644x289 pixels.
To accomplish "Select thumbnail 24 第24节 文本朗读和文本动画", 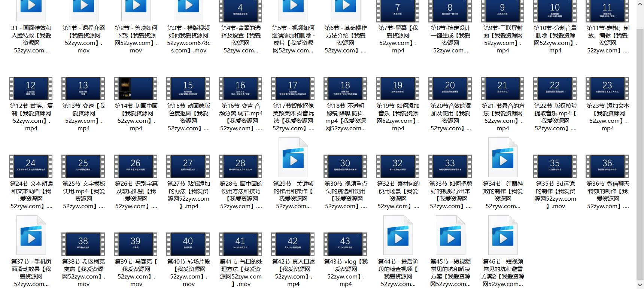I will click(31, 167).
